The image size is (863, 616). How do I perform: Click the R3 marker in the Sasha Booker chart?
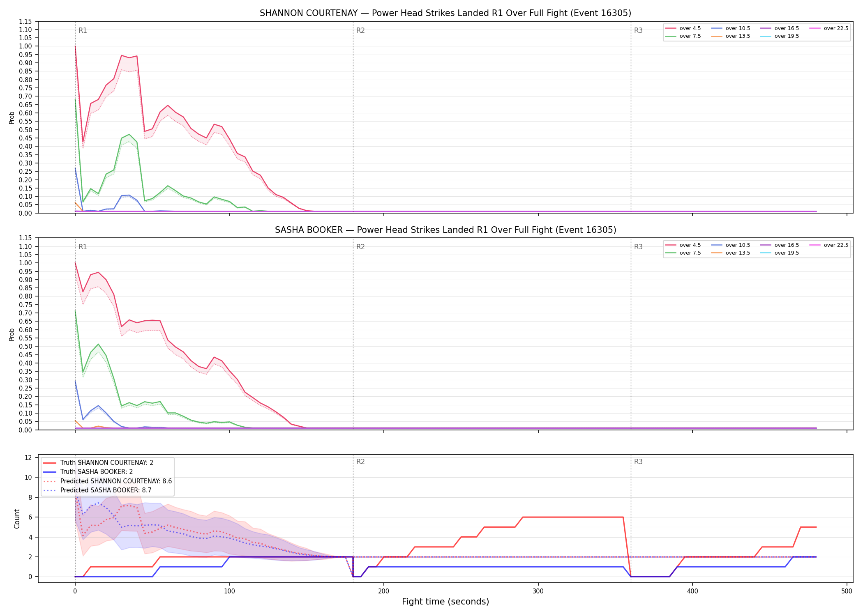point(638,247)
